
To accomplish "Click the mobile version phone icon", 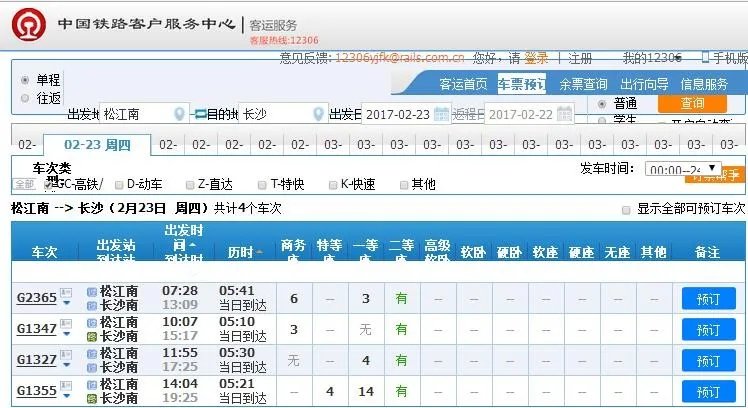I will coord(706,58).
